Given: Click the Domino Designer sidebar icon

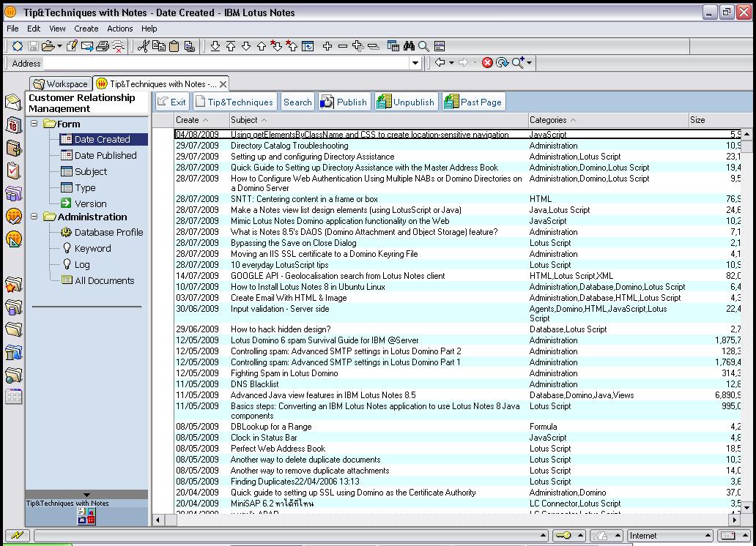Looking at the screenshot, I should [x=13, y=239].
